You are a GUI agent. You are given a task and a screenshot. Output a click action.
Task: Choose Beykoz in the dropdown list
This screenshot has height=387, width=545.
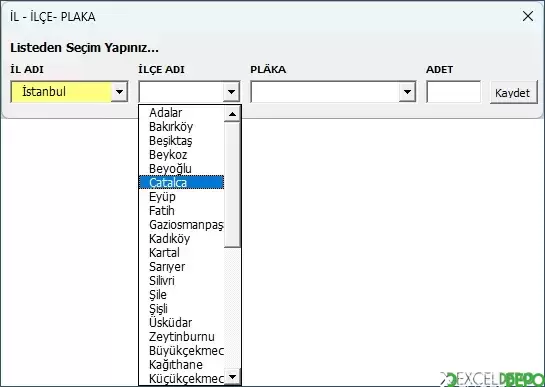pos(181,155)
